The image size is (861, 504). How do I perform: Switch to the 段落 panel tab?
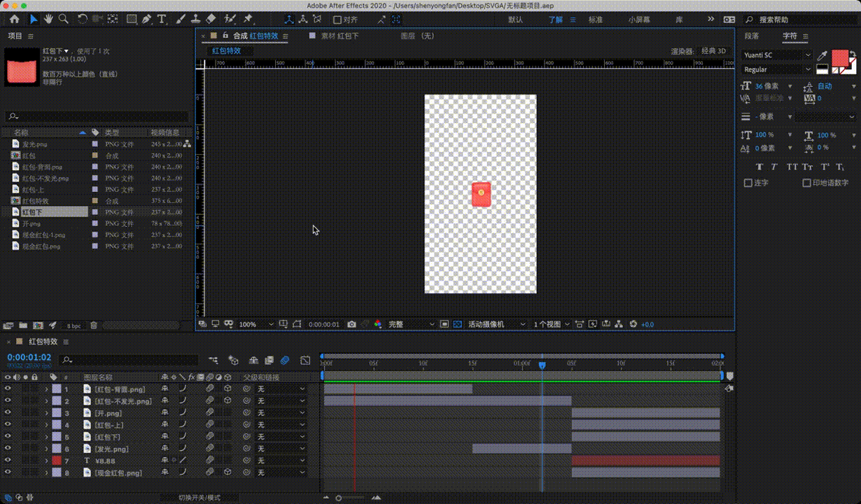[751, 36]
